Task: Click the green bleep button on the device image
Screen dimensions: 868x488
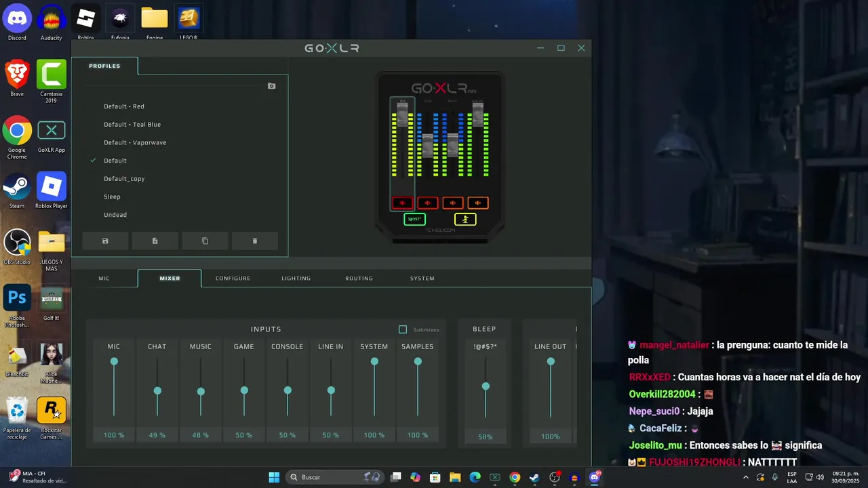Action: [x=414, y=219]
